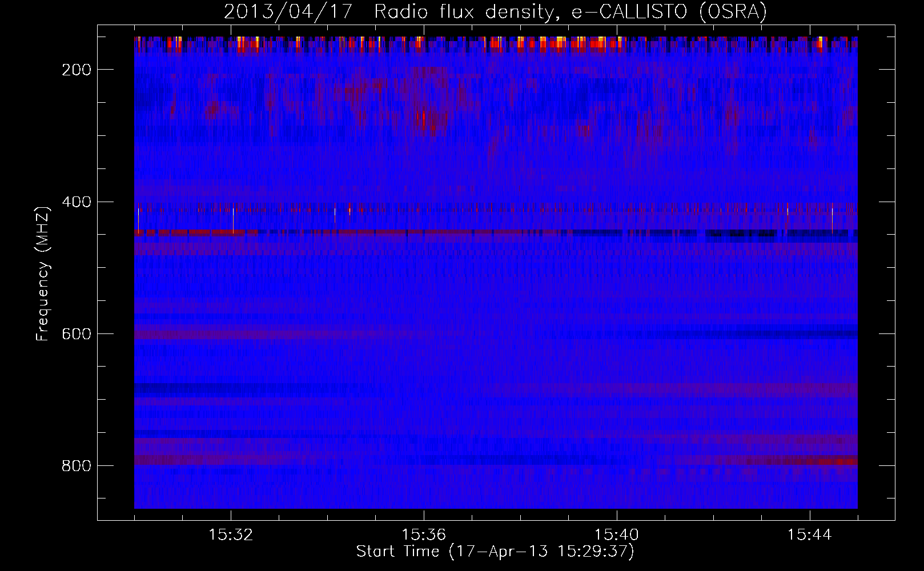Click the '200' frequency axis label

76,70
